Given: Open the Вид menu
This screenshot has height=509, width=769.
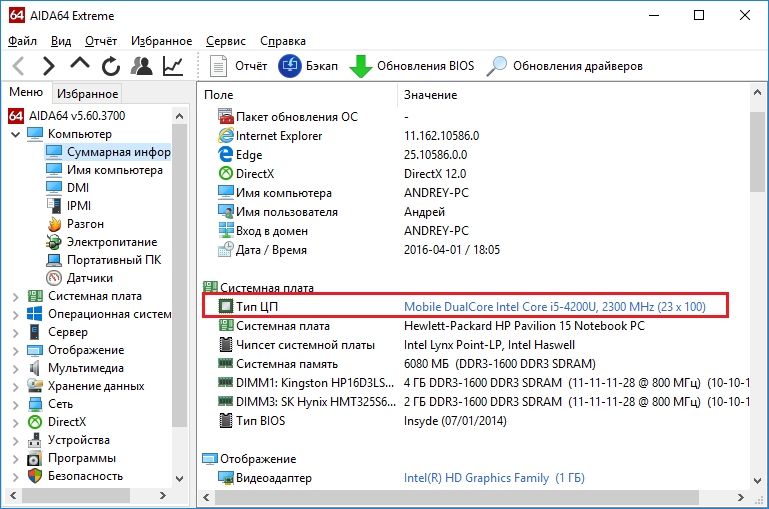Looking at the screenshot, I should coord(61,41).
